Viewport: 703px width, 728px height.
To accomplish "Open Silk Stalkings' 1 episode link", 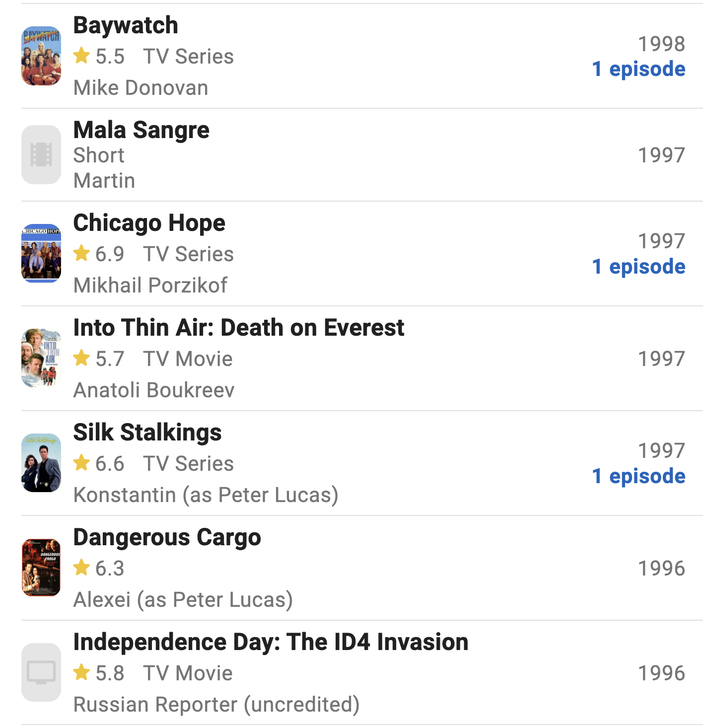I will click(638, 476).
